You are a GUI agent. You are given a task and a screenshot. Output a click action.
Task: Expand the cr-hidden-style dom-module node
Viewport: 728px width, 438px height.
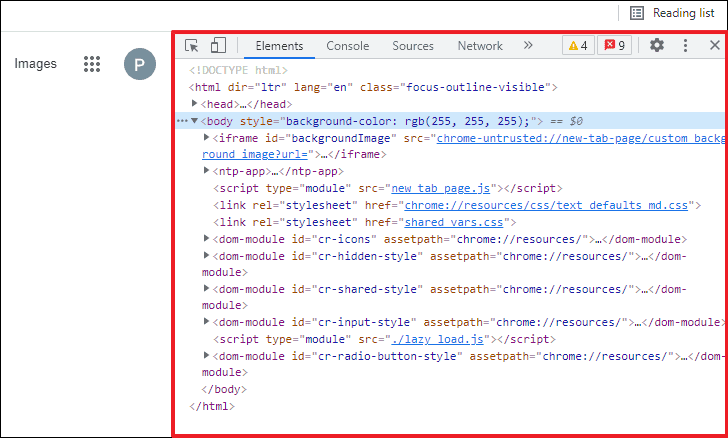pos(207,255)
